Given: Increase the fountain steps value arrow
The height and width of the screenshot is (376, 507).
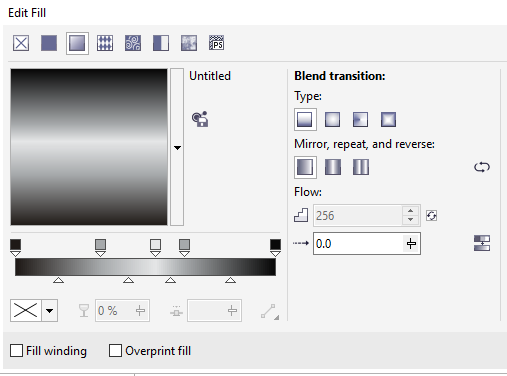Looking at the screenshot, I should pos(411,211).
